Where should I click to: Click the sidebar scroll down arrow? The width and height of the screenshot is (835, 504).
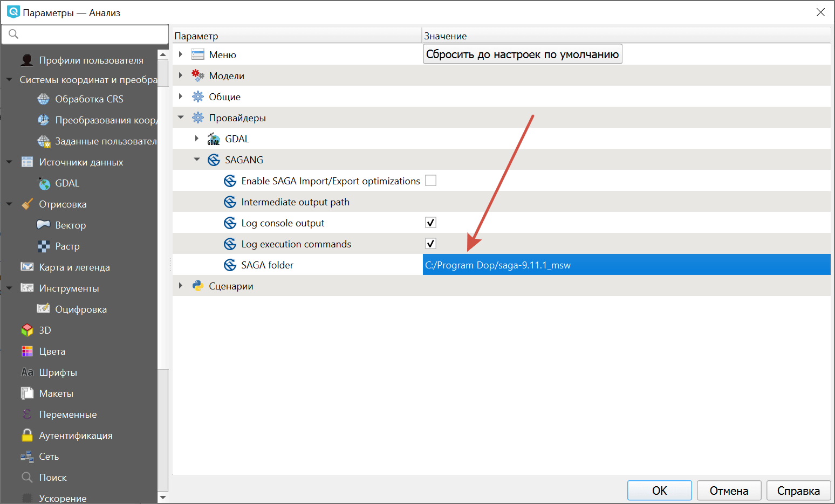(x=163, y=497)
